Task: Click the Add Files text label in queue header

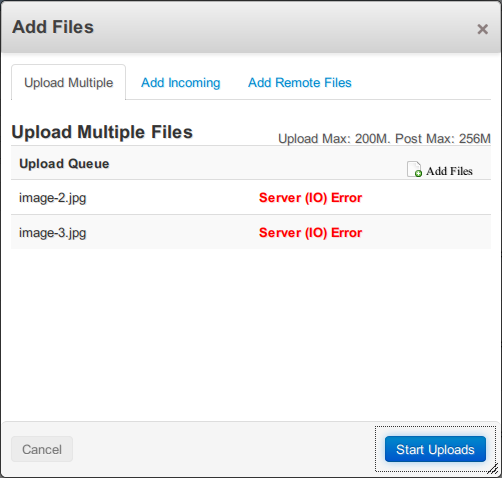Action: point(449,171)
